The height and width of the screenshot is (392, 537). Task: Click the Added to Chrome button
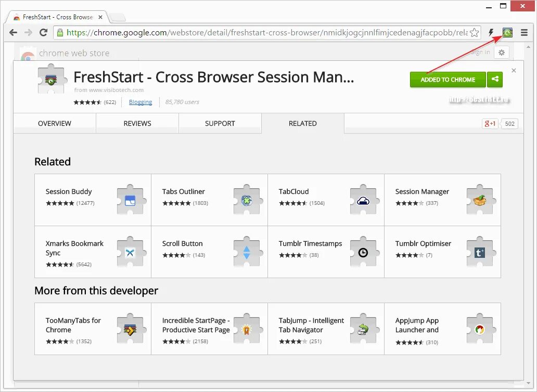[x=448, y=80]
